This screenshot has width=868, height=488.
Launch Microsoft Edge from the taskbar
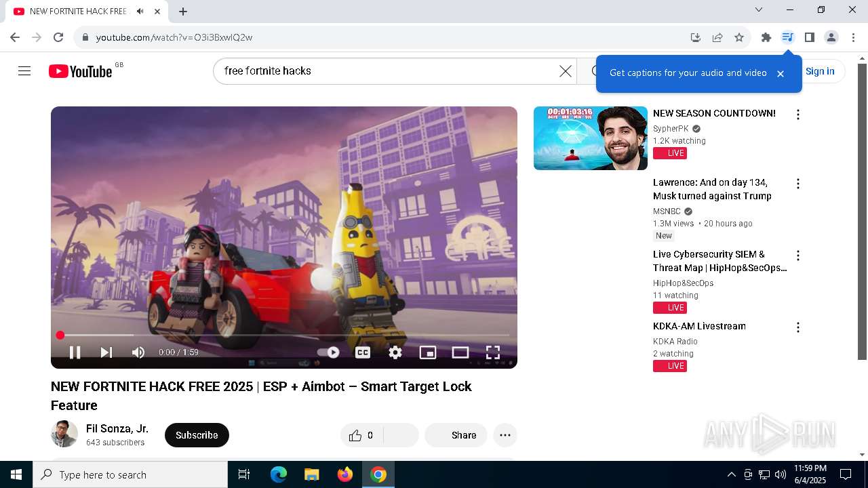tap(279, 474)
